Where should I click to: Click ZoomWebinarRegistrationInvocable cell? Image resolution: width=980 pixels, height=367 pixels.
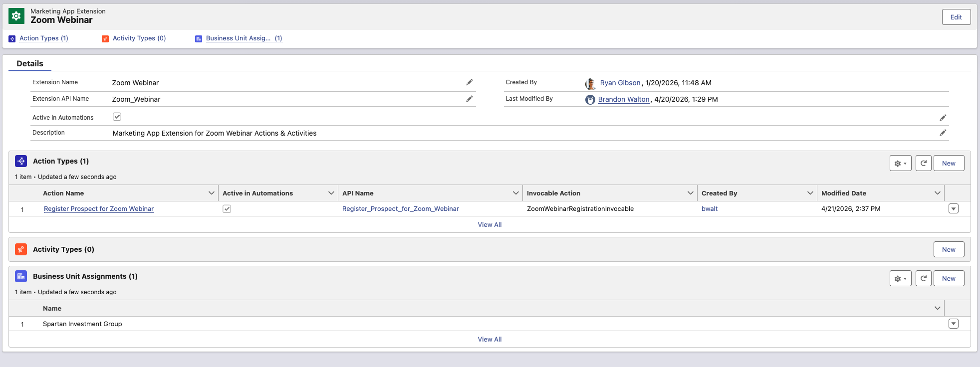[580, 209]
